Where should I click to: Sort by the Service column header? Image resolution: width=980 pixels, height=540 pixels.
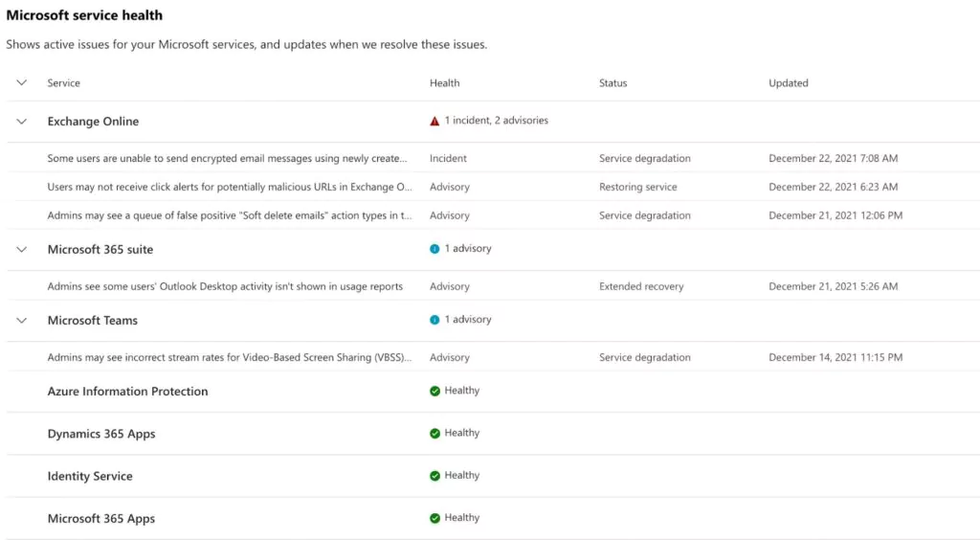tap(64, 83)
